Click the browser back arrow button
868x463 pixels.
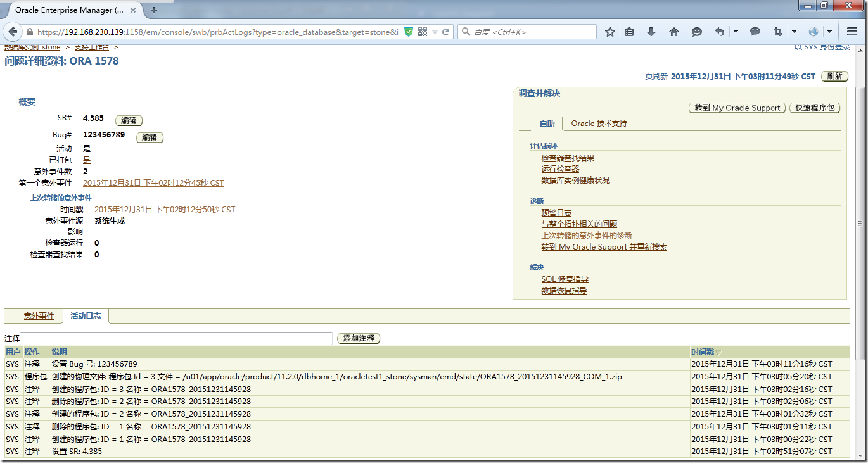pyautogui.click(x=13, y=32)
